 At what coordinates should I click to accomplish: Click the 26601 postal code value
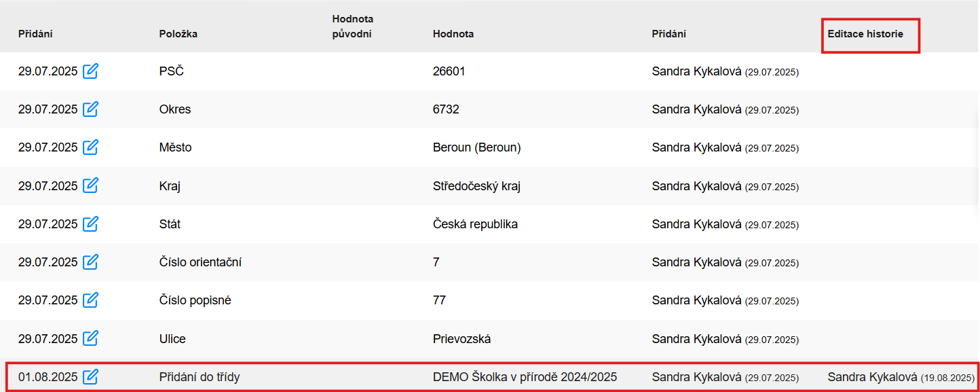449,71
